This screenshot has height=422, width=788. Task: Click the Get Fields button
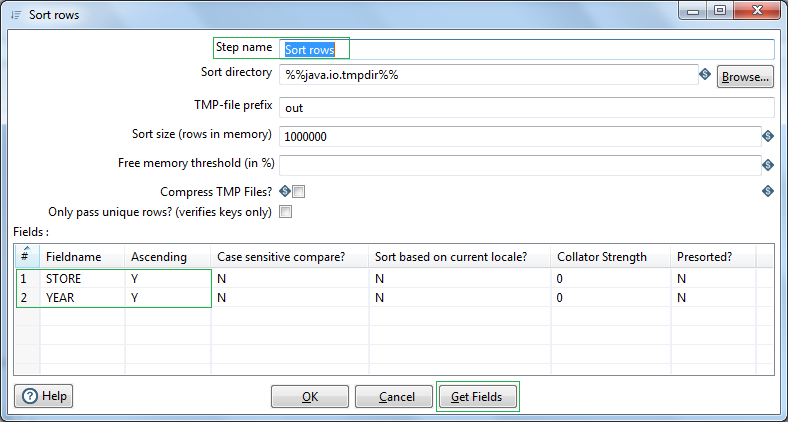click(x=477, y=396)
